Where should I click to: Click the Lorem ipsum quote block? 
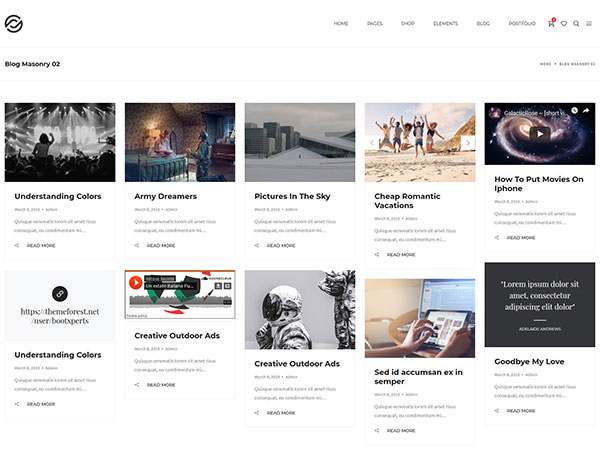pos(540,305)
